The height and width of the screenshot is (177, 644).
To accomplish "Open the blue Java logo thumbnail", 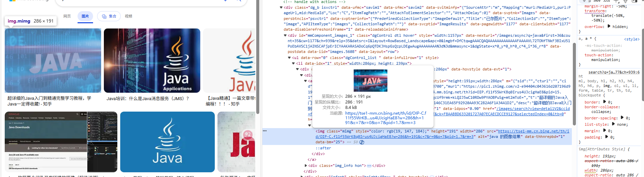I will pyautogui.click(x=167, y=142).
